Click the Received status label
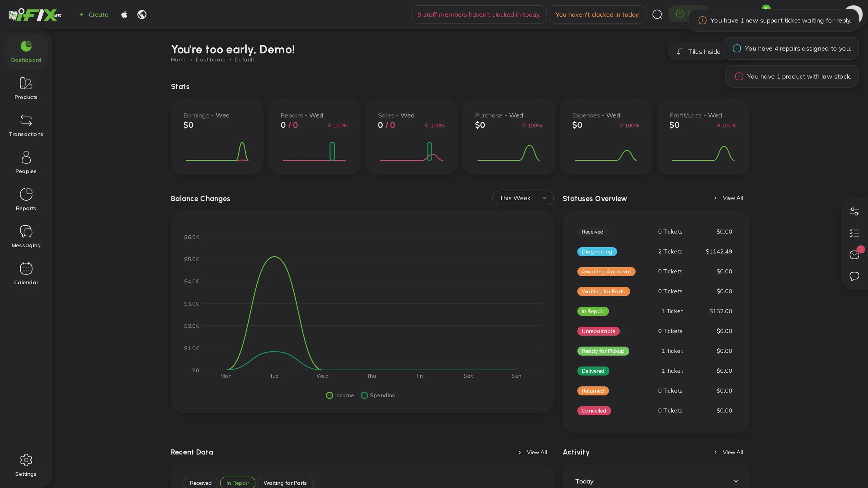Image resolution: width=868 pixels, height=488 pixels. [x=592, y=232]
